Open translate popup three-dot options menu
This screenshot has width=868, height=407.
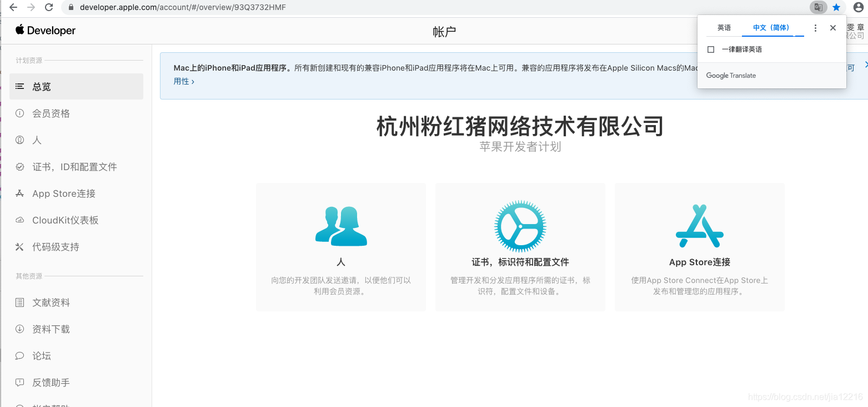815,28
